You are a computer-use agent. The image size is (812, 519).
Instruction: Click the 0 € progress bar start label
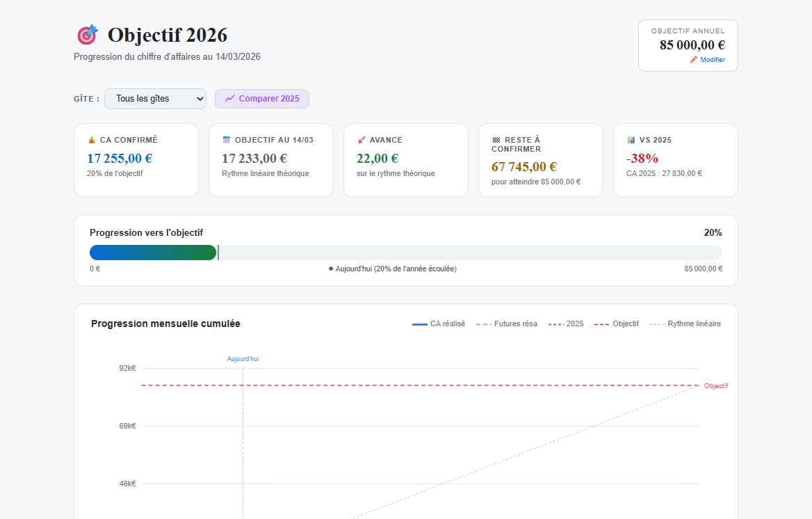95,269
